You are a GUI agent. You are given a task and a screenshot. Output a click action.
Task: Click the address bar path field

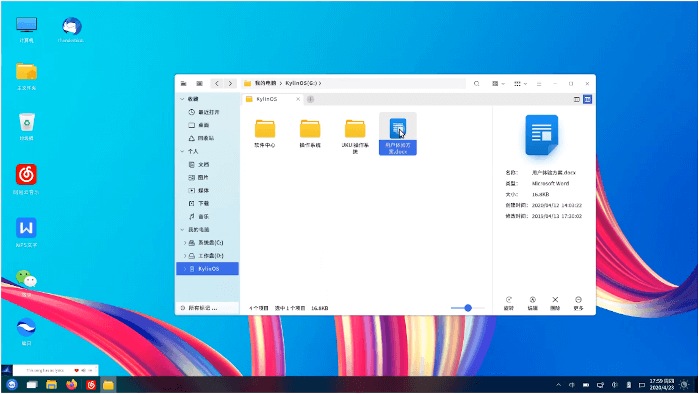pos(354,83)
